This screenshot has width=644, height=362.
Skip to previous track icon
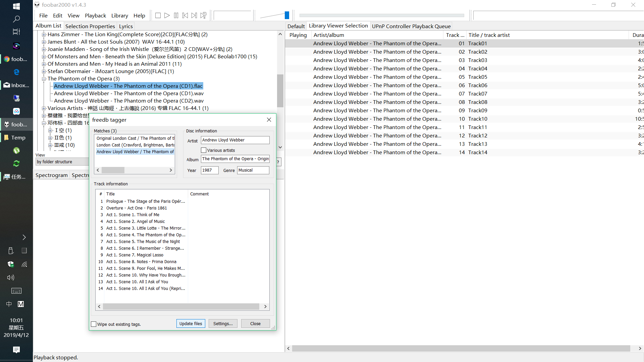tap(185, 15)
